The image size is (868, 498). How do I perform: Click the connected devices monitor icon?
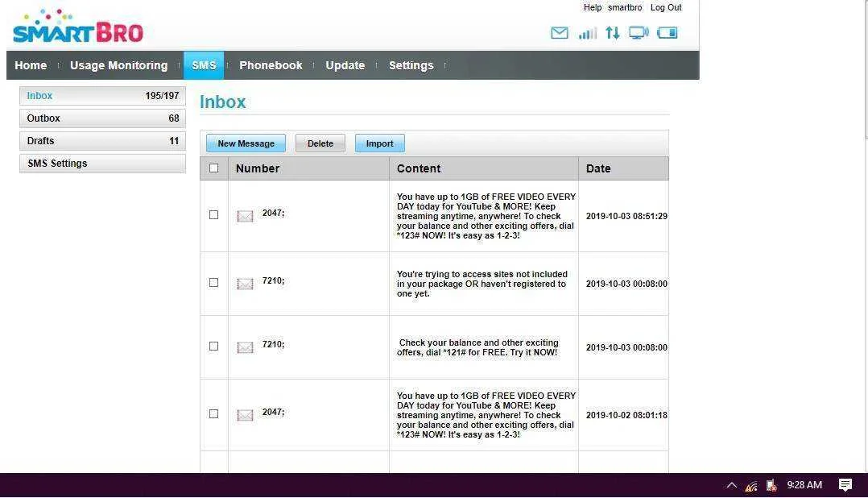pyautogui.click(x=639, y=33)
